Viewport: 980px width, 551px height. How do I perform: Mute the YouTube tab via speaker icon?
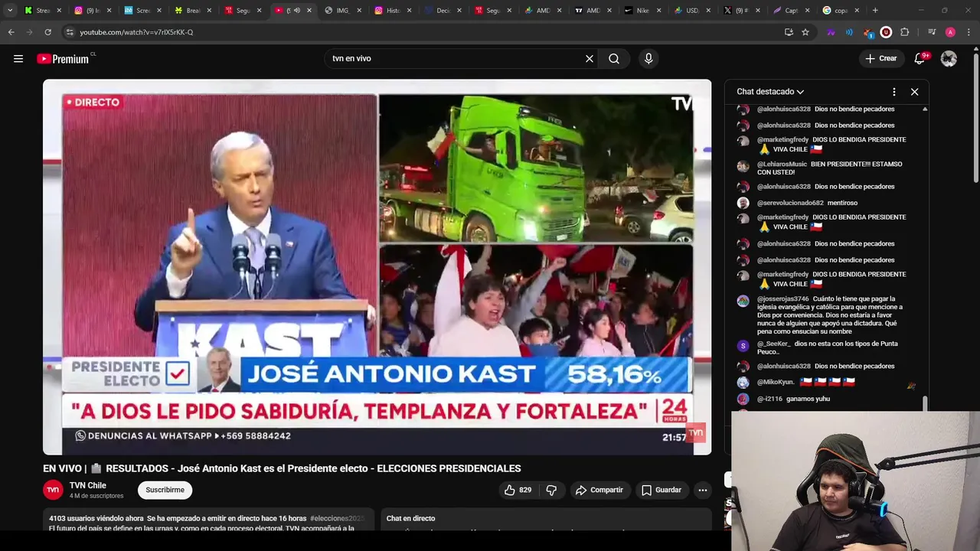click(x=297, y=11)
